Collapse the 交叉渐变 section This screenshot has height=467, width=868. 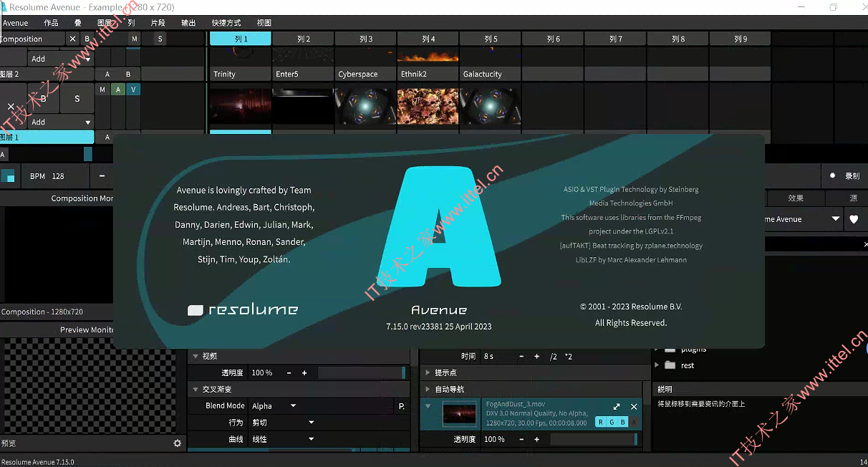[196, 389]
